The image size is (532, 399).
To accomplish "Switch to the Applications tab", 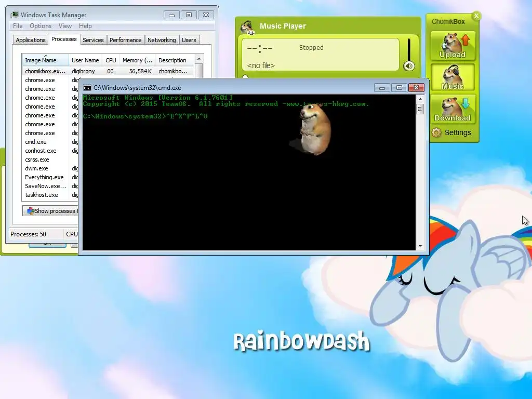I will click(31, 40).
